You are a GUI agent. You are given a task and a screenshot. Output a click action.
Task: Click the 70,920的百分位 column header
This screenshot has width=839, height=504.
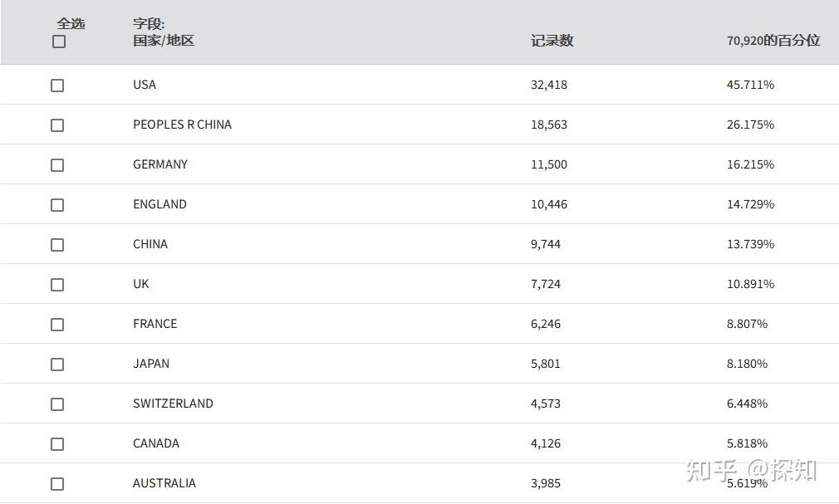point(773,41)
